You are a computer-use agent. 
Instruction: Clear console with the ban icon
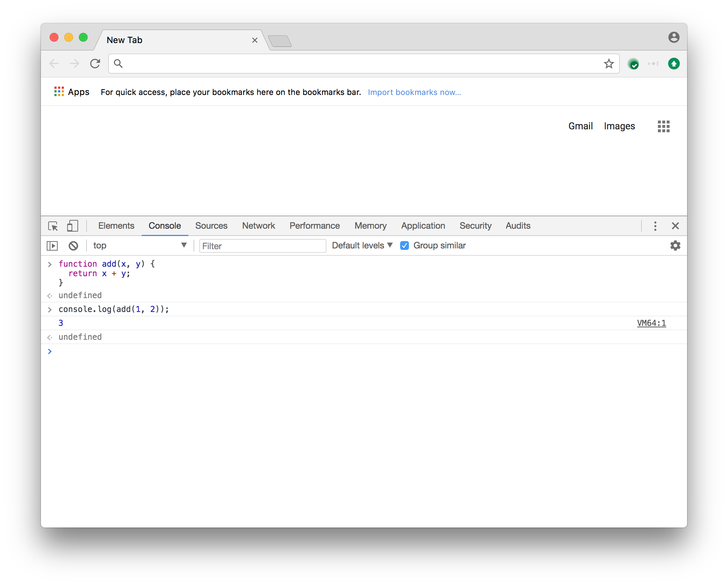(73, 246)
